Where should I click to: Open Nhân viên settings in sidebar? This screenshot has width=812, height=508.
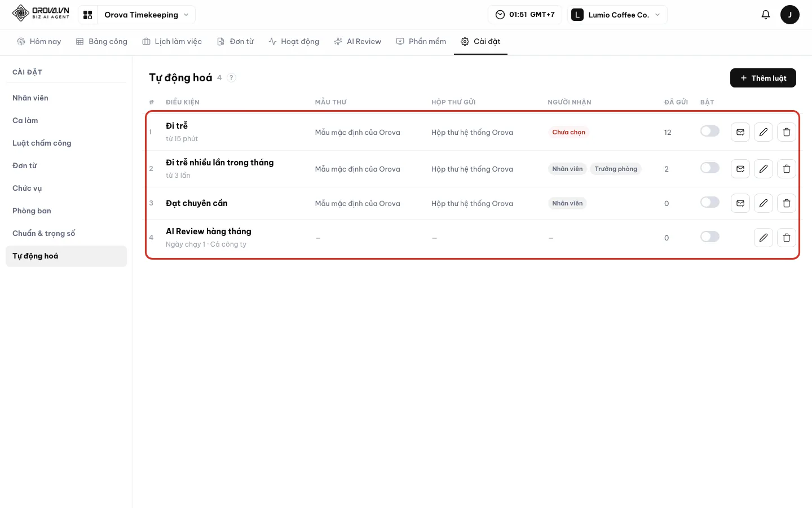[x=66, y=98]
